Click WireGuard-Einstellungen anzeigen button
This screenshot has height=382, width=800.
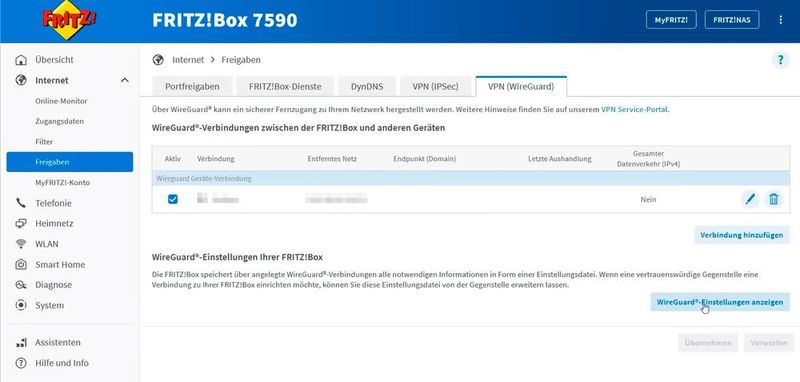coord(720,302)
